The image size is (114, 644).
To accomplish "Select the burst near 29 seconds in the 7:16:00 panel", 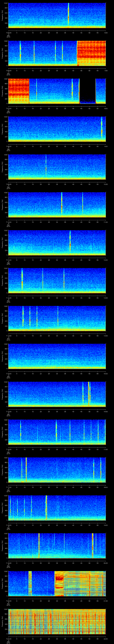I will coord(56,432).
